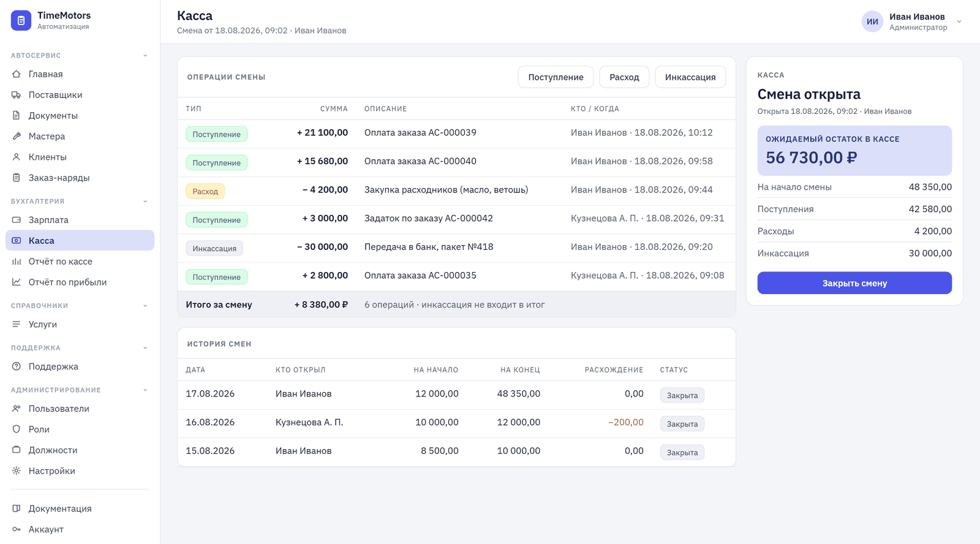This screenshot has height=544, width=980.
Task: Click the list icon beside Услуги
Action: (x=17, y=325)
